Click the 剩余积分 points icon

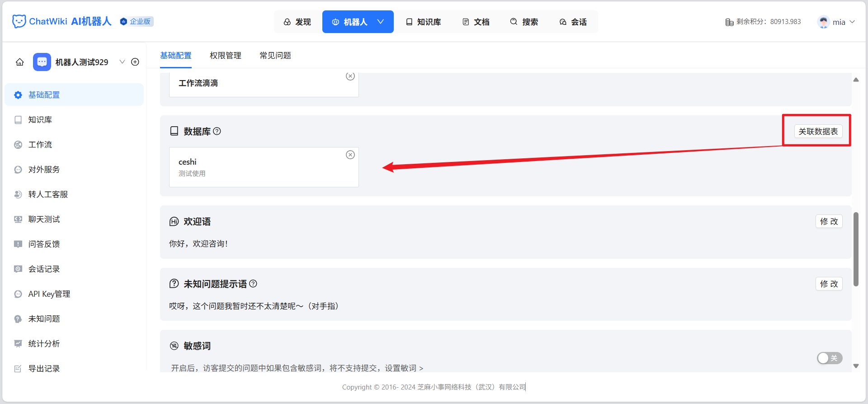click(729, 22)
